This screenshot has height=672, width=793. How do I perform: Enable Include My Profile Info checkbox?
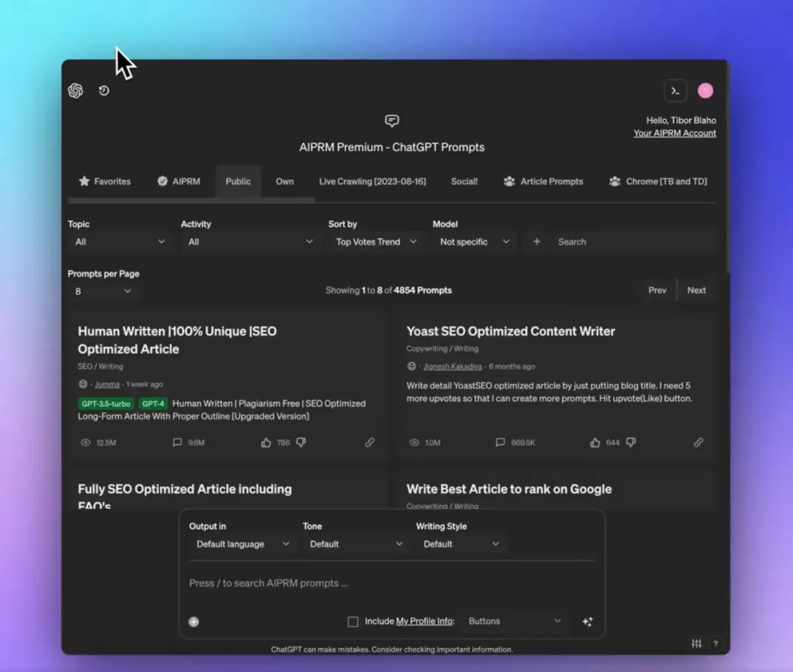[352, 622]
